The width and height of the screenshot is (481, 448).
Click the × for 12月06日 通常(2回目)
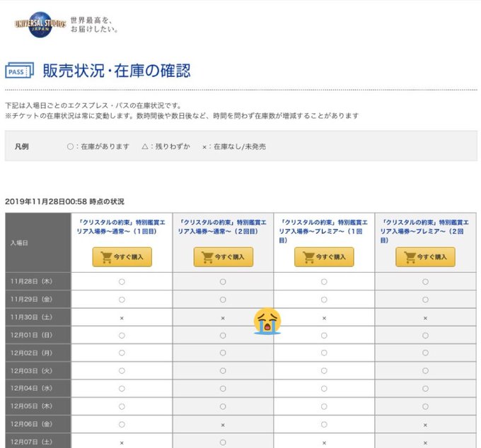[x=223, y=425]
